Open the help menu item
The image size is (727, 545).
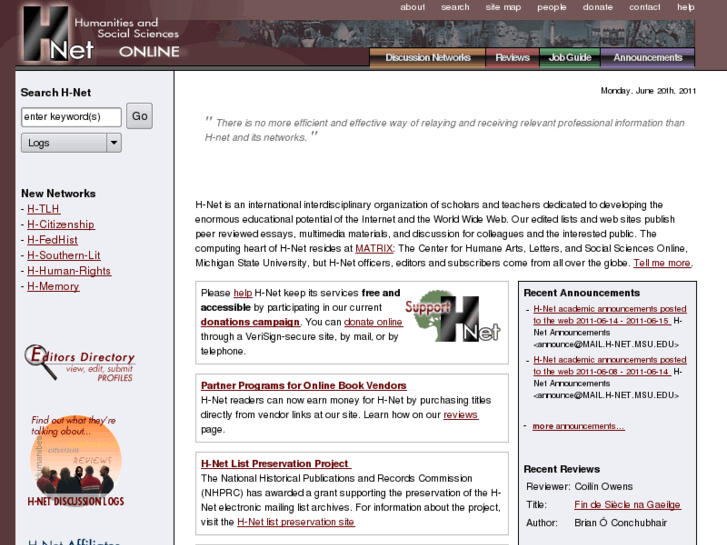pyautogui.click(x=686, y=7)
